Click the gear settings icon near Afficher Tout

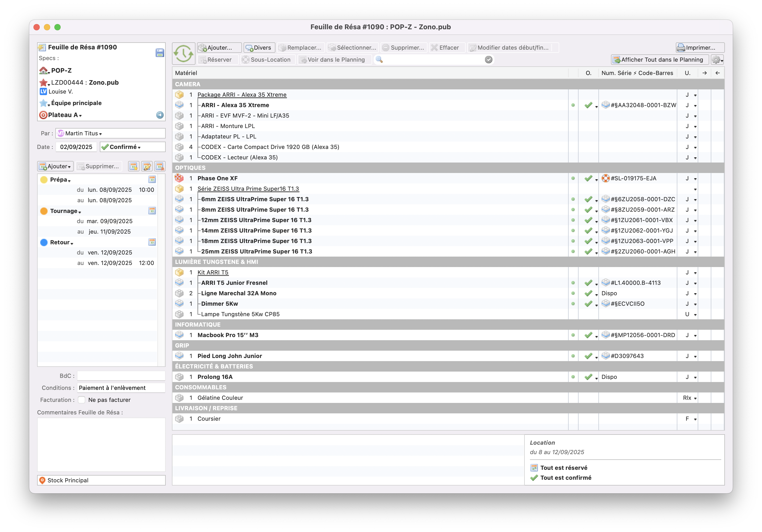point(717,60)
